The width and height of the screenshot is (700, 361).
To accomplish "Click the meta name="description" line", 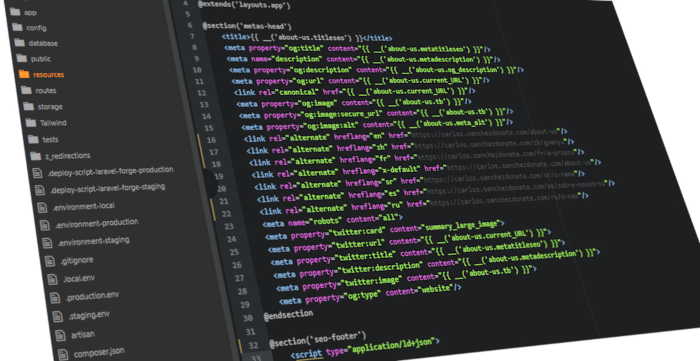I will click(363, 59).
